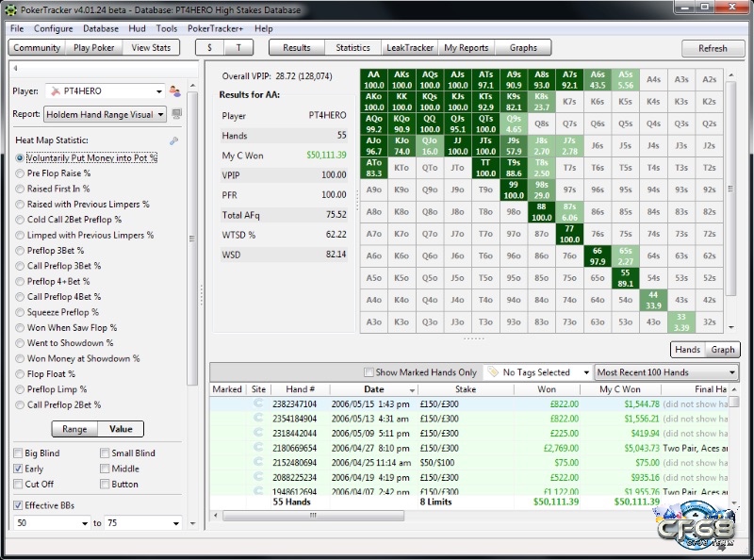Click the Community button
This screenshot has height=560, width=754.
[37, 48]
